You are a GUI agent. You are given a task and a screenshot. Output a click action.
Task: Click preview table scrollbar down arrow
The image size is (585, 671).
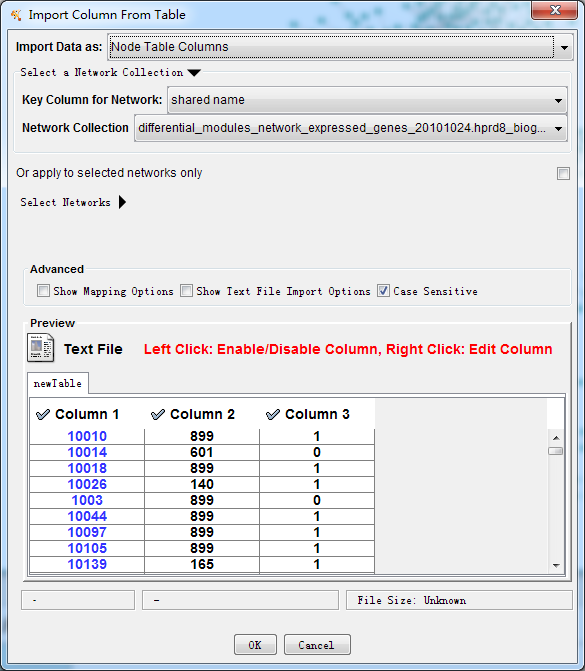pos(556,565)
